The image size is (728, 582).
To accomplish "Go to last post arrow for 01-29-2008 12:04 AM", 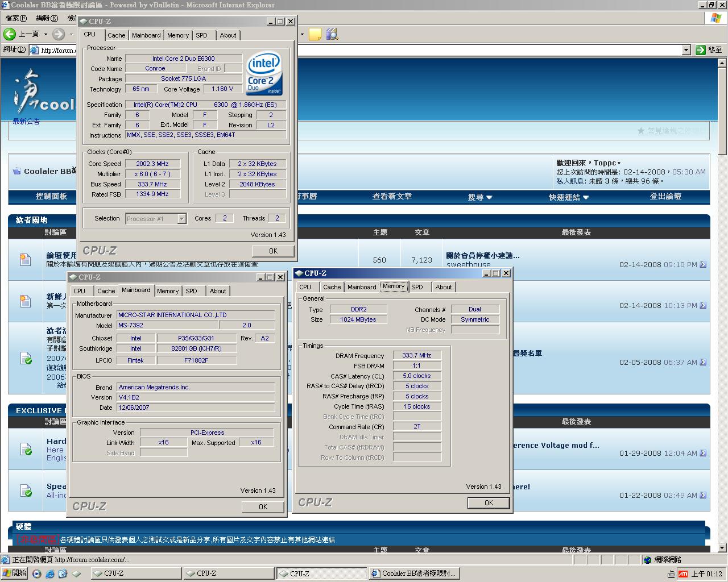I will coord(703,453).
